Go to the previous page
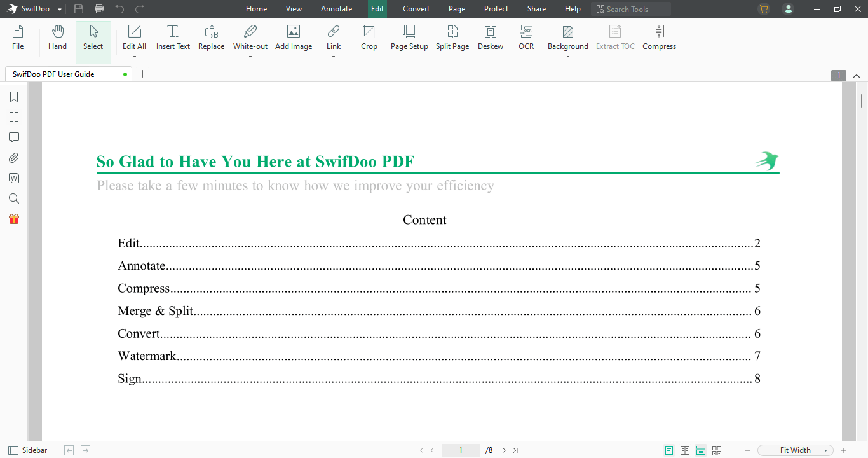Viewport: 868px width, 458px height. pyautogui.click(x=432, y=450)
